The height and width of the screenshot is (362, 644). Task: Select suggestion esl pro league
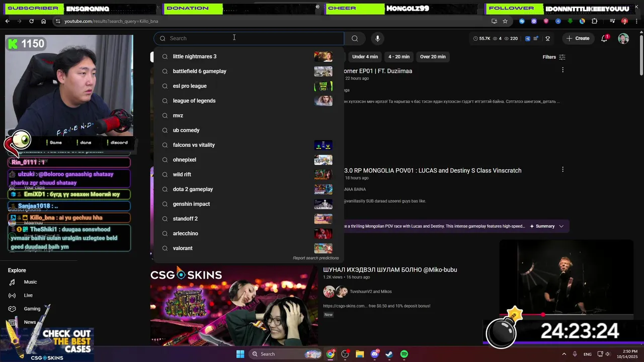coord(249,86)
